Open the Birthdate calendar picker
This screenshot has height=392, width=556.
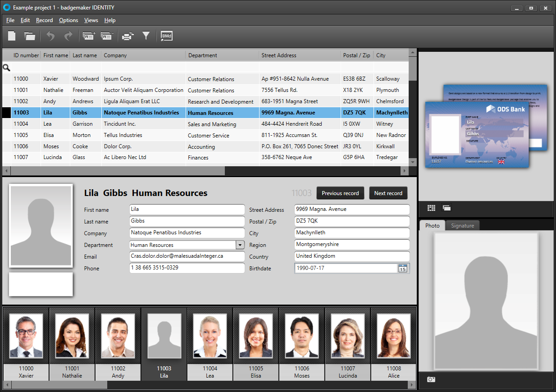click(x=402, y=269)
